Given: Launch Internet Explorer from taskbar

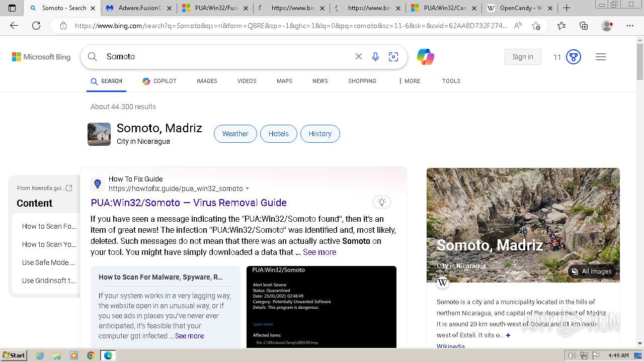Looking at the screenshot, I should pos(40,355).
